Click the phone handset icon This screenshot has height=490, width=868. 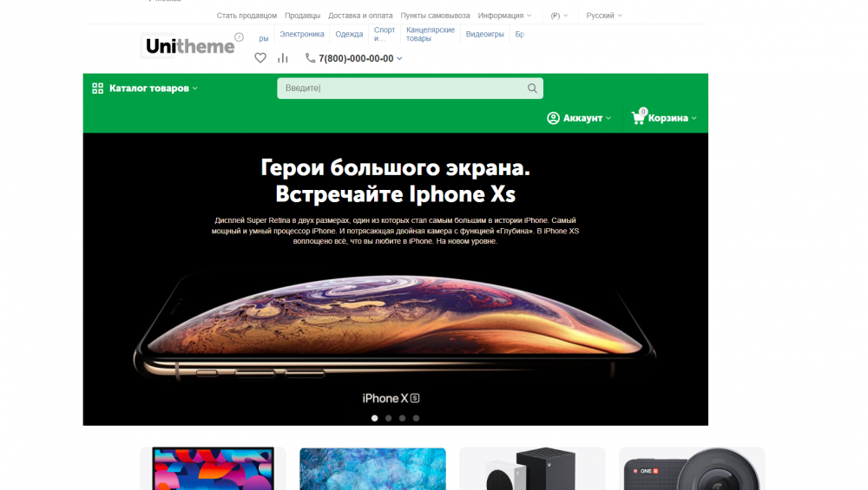coord(310,58)
